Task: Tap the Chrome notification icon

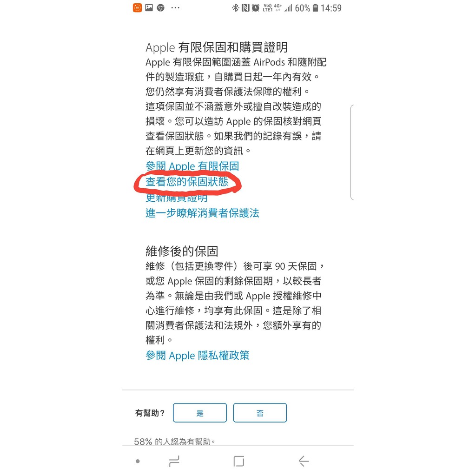Action: click(160, 8)
